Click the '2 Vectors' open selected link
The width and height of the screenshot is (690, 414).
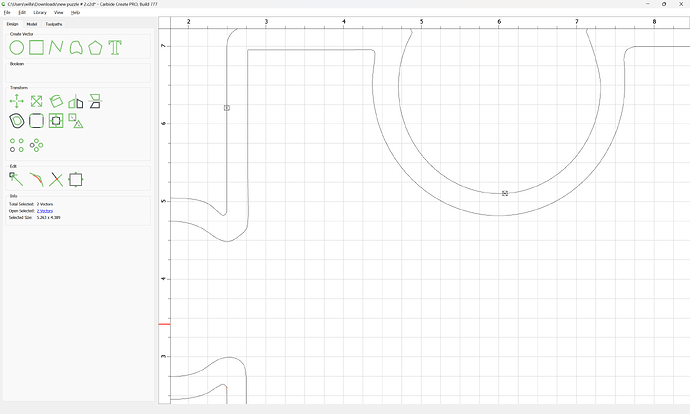click(x=45, y=211)
